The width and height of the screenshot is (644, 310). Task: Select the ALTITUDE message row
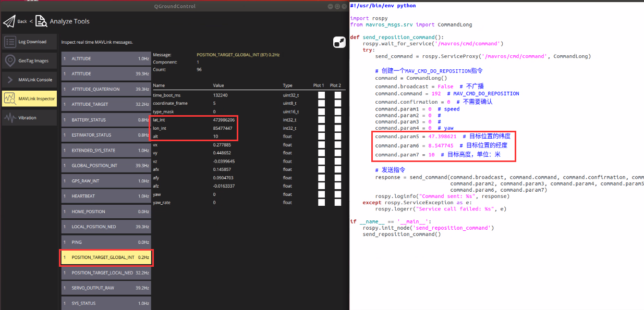tap(106, 58)
